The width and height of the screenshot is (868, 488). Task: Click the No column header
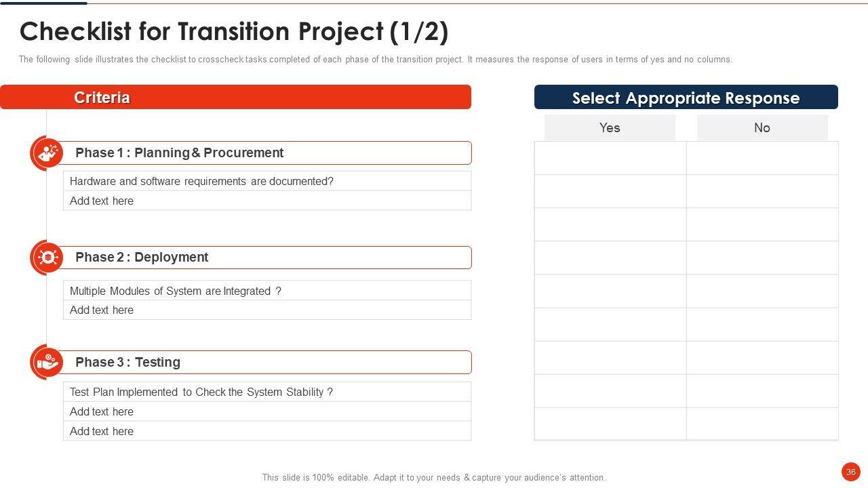[762, 127]
